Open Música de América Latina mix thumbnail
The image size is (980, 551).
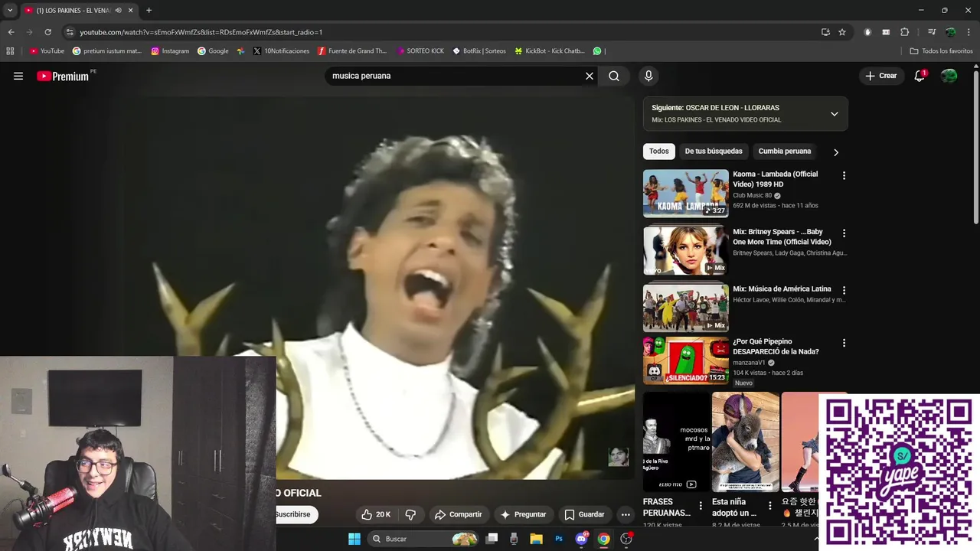pyautogui.click(x=685, y=308)
